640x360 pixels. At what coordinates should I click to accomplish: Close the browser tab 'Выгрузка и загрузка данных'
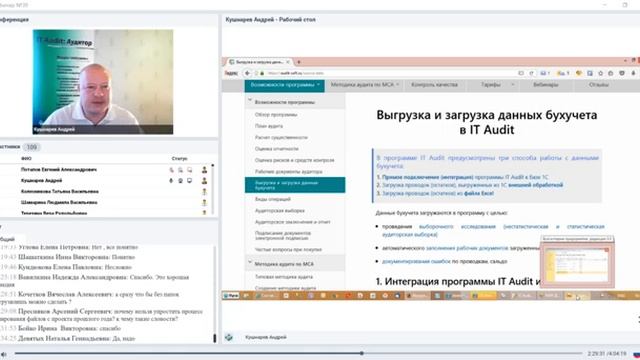point(288,62)
